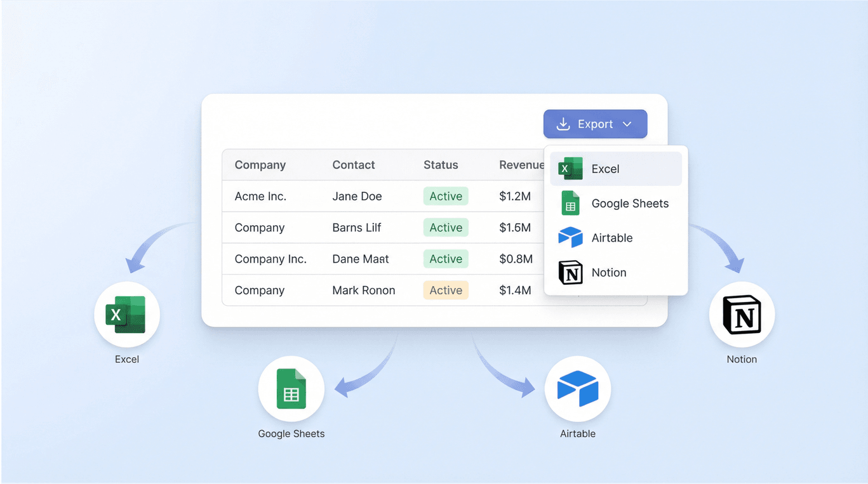Screen dimensions: 868x484
Task: Select the Company column header
Action: coord(260,165)
